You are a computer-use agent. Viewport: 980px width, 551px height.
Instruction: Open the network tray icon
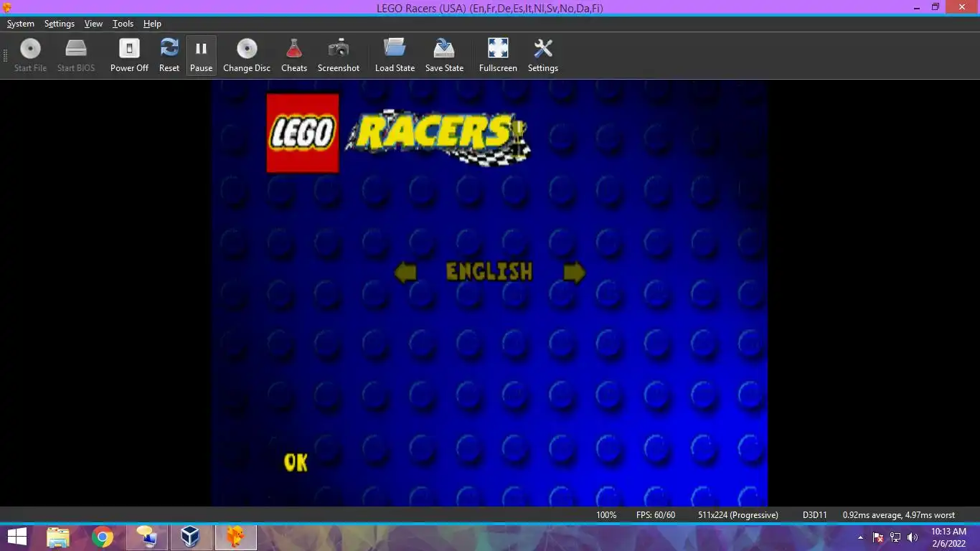[x=895, y=537]
